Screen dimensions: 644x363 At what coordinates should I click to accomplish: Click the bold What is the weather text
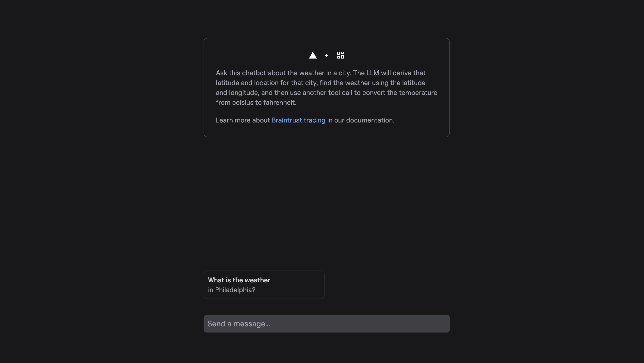pos(239,280)
